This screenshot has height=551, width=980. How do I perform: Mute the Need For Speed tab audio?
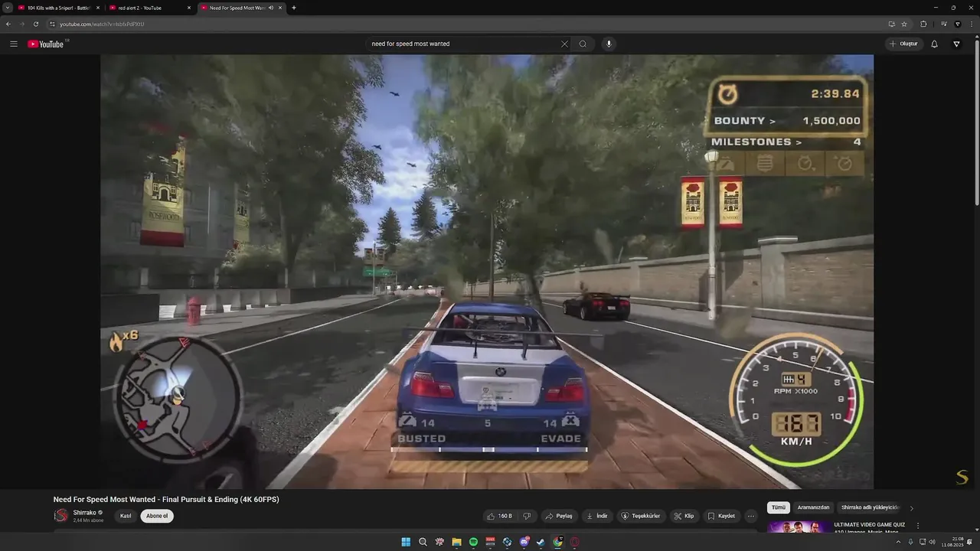click(x=271, y=8)
